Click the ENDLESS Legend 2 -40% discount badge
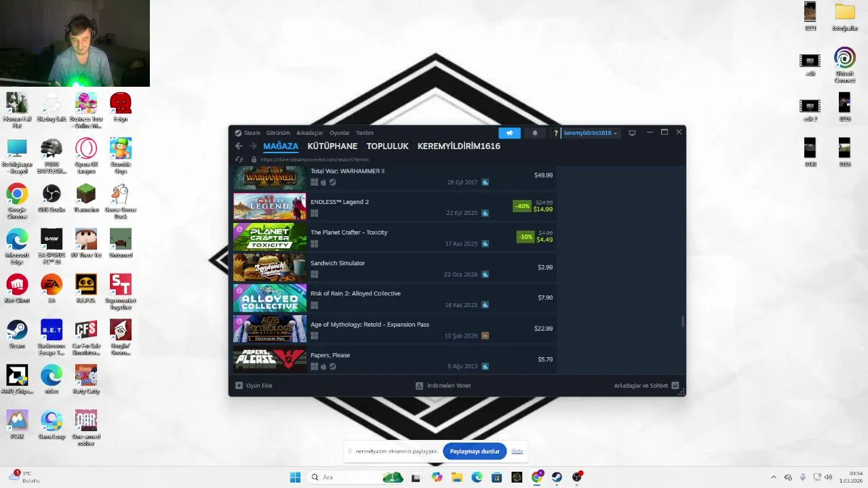 (522, 206)
